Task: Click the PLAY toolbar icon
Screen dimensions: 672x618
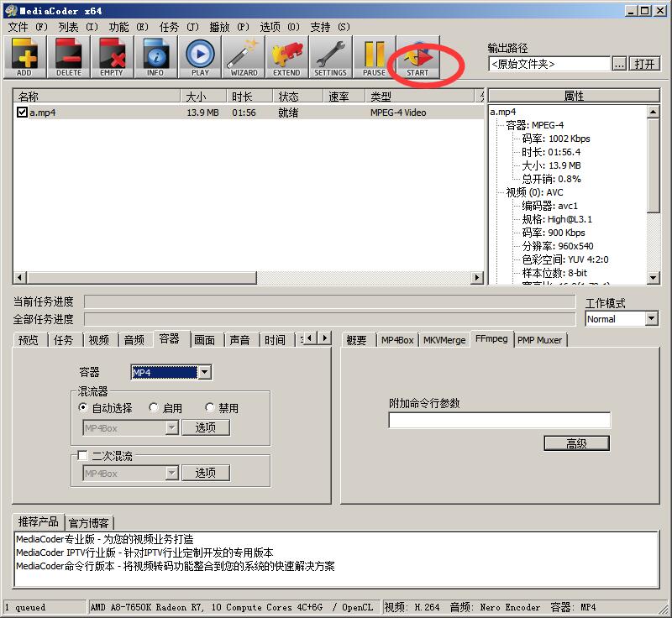Action: coord(200,57)
